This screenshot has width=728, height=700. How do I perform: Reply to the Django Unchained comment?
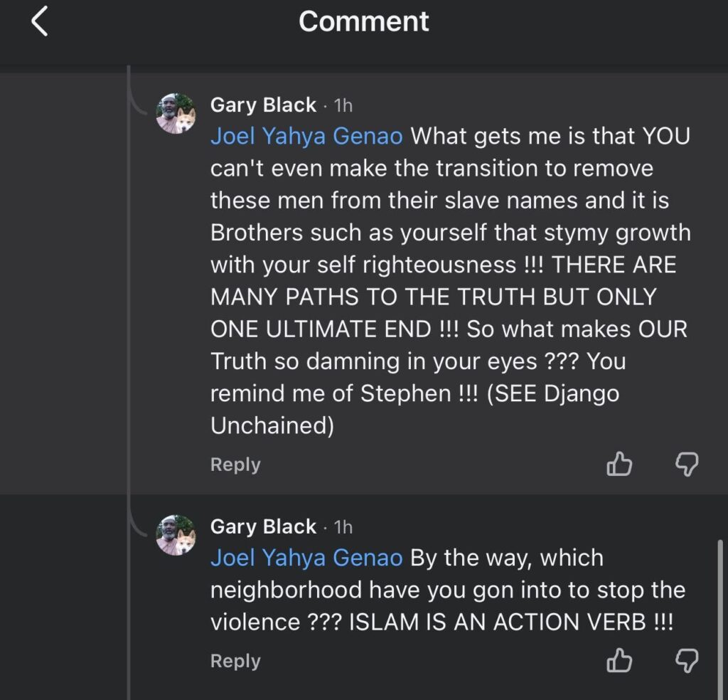pyautogui.click(x=235, y=465)
